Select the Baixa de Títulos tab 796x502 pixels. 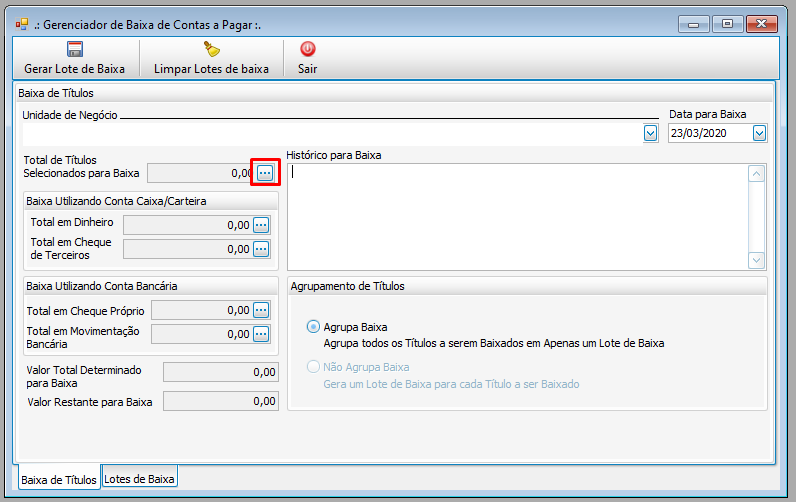59,479
